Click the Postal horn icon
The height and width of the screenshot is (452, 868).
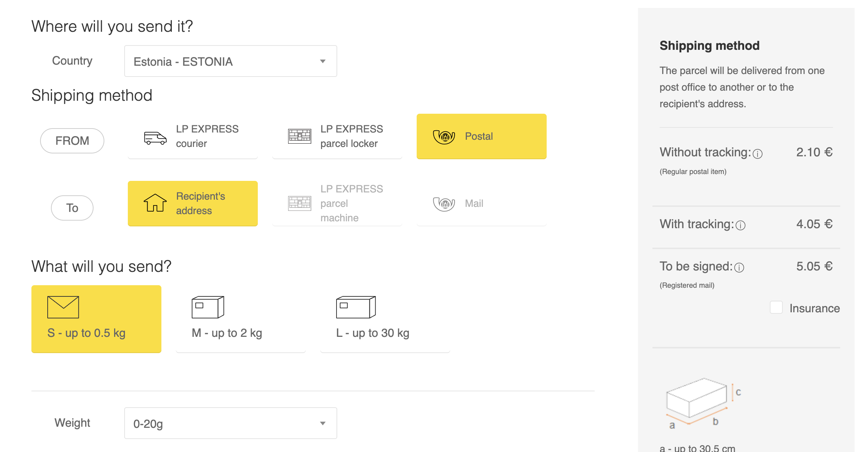tap(444, 136)
